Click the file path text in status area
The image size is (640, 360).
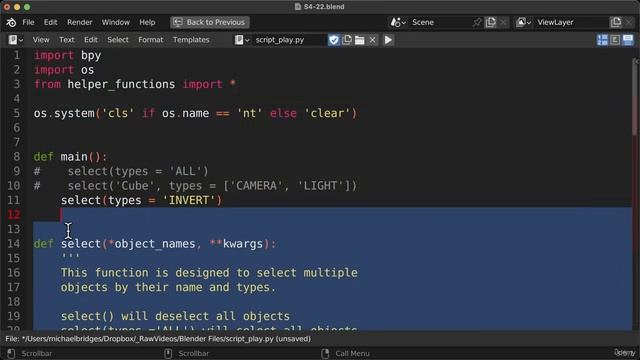coord(158,339)
